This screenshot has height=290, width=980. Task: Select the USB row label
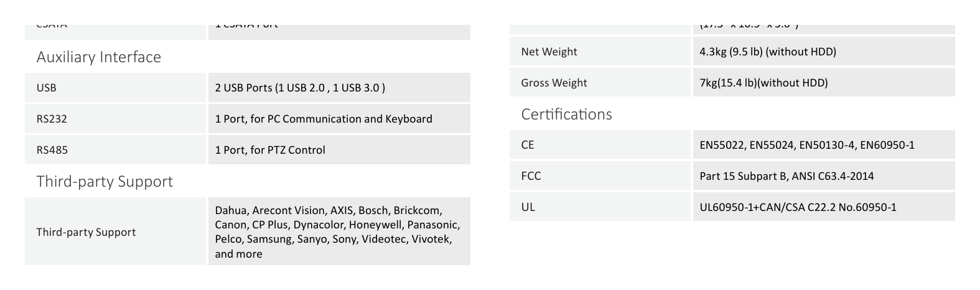(x=115, y=88)
